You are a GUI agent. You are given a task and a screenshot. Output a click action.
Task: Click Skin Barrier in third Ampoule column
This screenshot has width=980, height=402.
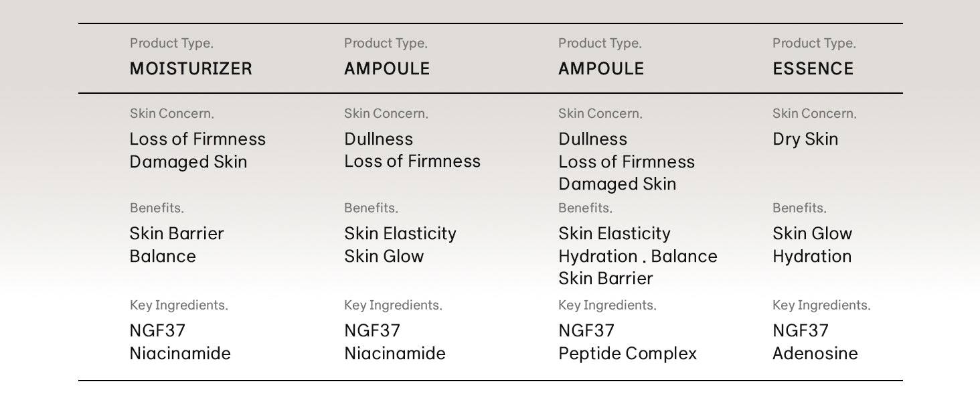click(605, 278)
